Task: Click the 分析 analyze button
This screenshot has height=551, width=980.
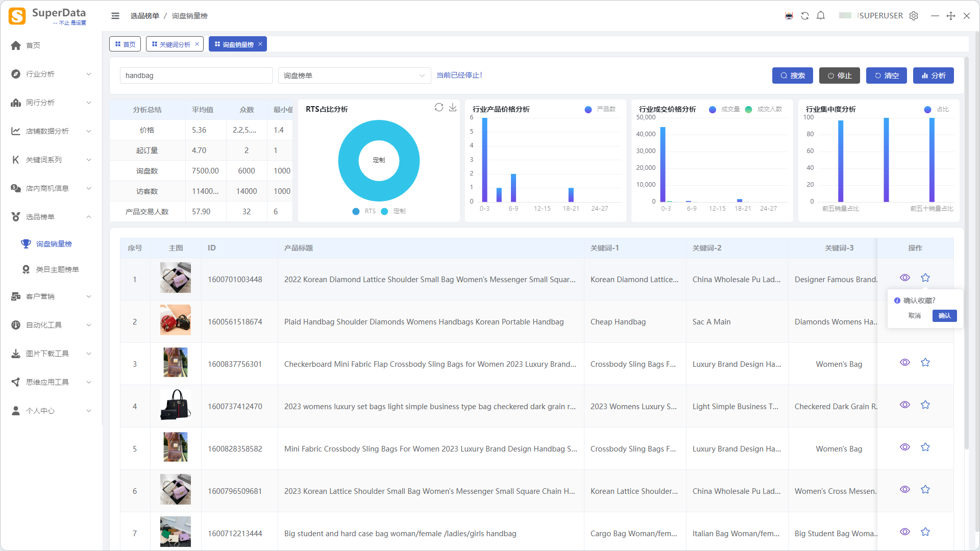Action: pyautogui.click(x=934, y=76)
